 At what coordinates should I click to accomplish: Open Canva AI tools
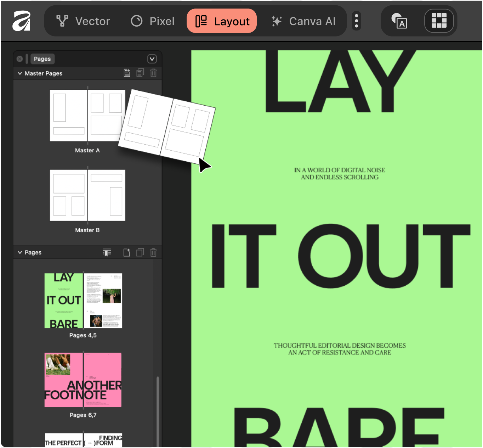pyautogui.click(x=305, y=21)
